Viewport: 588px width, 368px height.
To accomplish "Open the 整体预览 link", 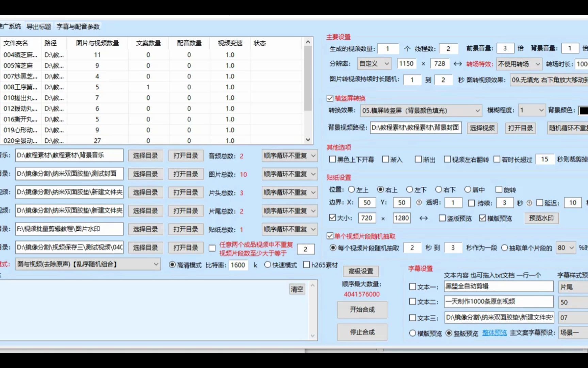I will [494, 333].
